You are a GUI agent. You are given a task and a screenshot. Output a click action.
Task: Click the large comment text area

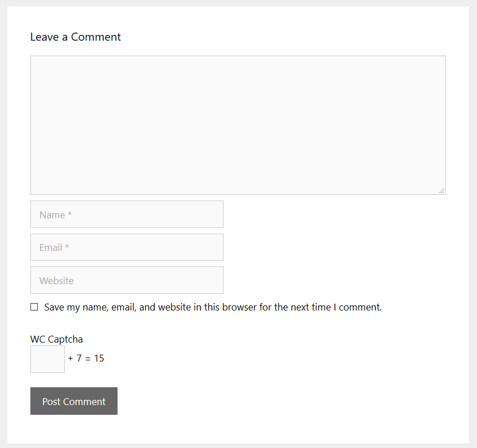[x=238, y=125]
